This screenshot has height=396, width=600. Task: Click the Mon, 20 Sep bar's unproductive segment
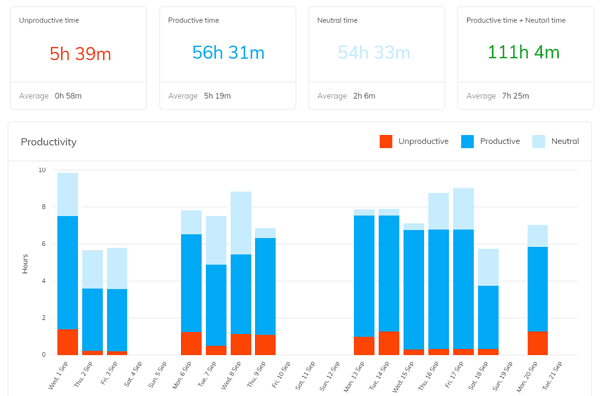coord(538,343)
